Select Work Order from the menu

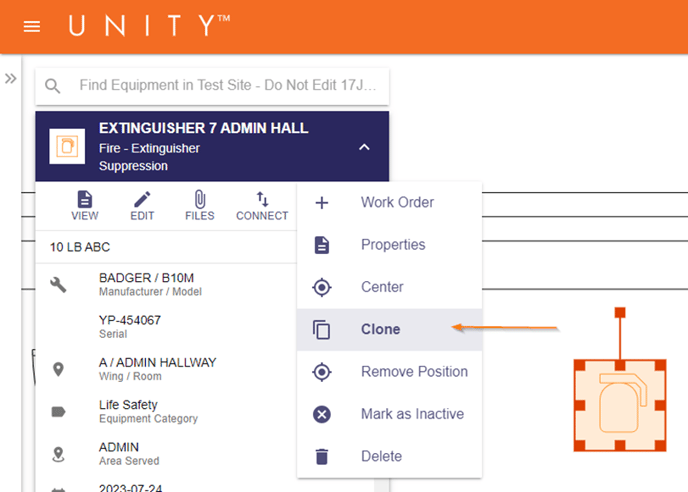pyautogui.click(x=390, y=202)
